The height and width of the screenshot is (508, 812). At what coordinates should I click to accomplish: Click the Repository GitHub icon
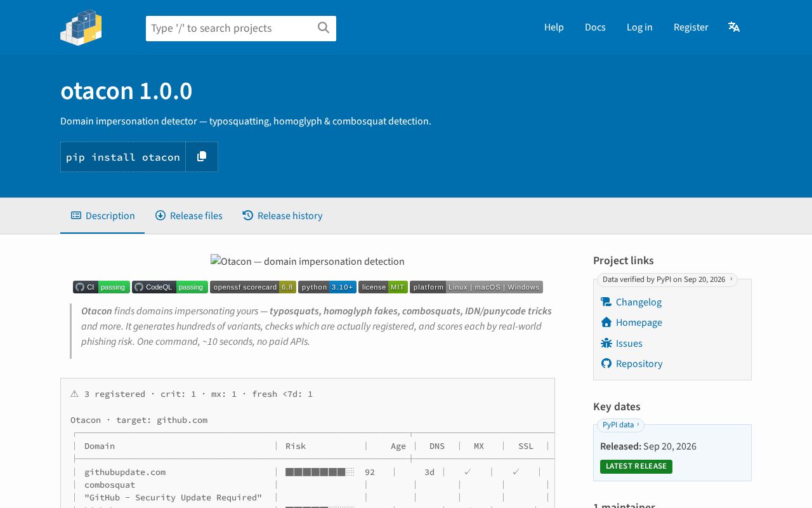(x=606, y=364)
